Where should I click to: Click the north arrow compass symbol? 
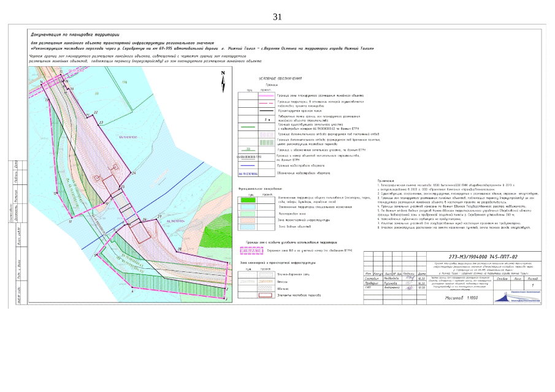coord(223,78)
